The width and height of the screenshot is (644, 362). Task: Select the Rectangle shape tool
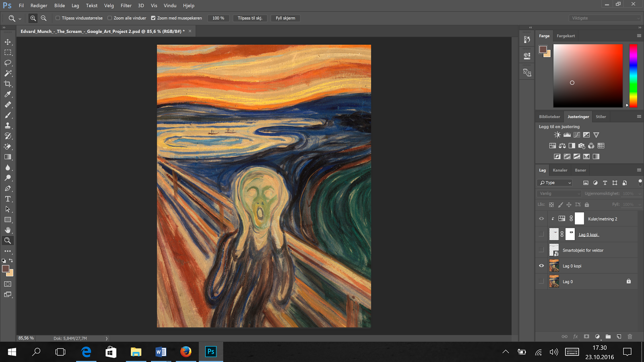tap(8, 220)
